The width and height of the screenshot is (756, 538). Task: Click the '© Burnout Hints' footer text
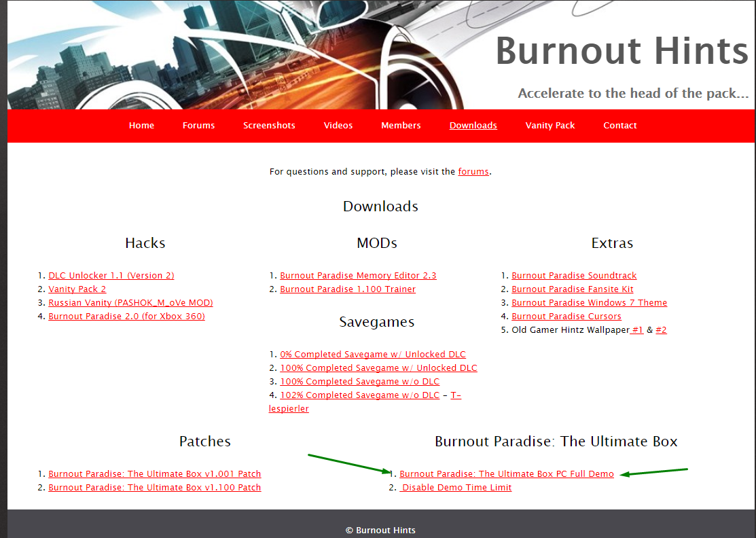coord(380,531)
